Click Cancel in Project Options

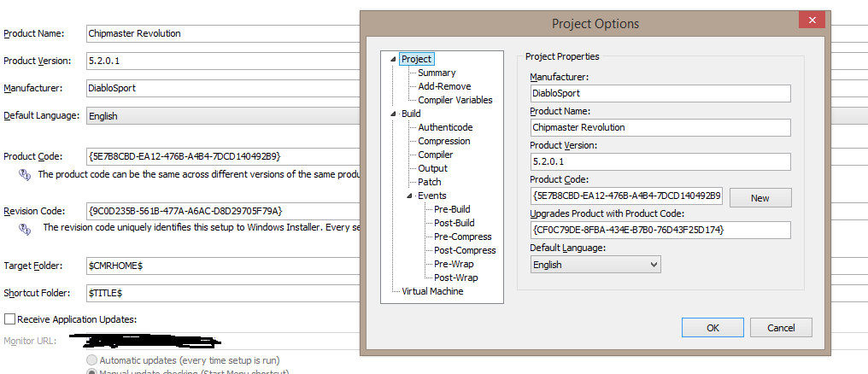click(781, 328)
